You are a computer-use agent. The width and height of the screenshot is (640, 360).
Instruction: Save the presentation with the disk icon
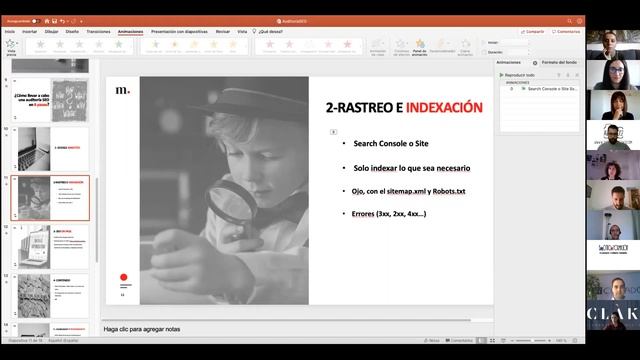54,21
